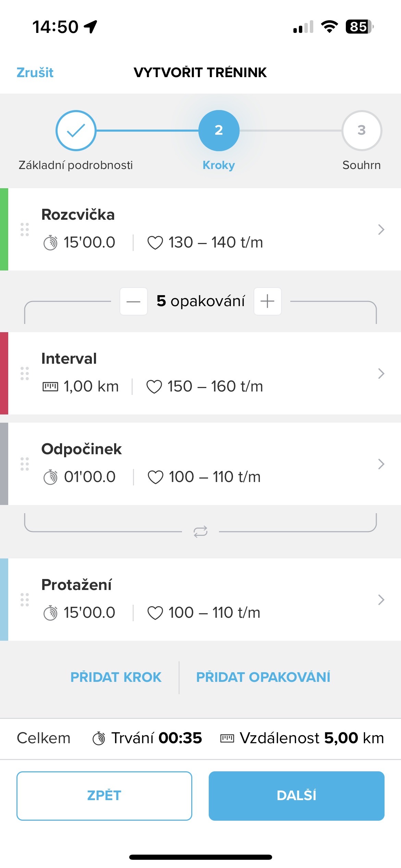
Task: Open Protažení step details chevron
Action: (x=381, y=600)
